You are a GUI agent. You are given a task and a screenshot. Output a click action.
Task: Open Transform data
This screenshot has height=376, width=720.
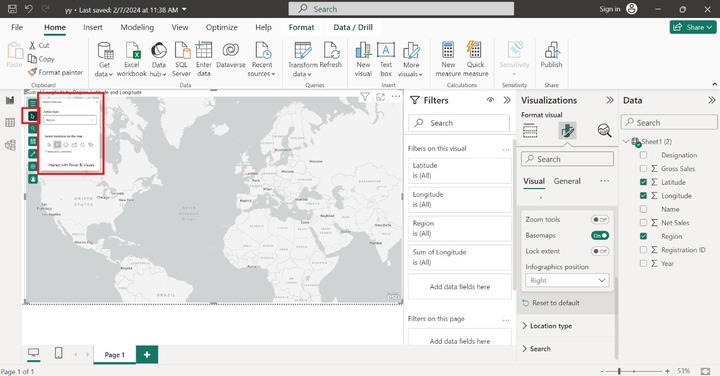click(303, 60)
